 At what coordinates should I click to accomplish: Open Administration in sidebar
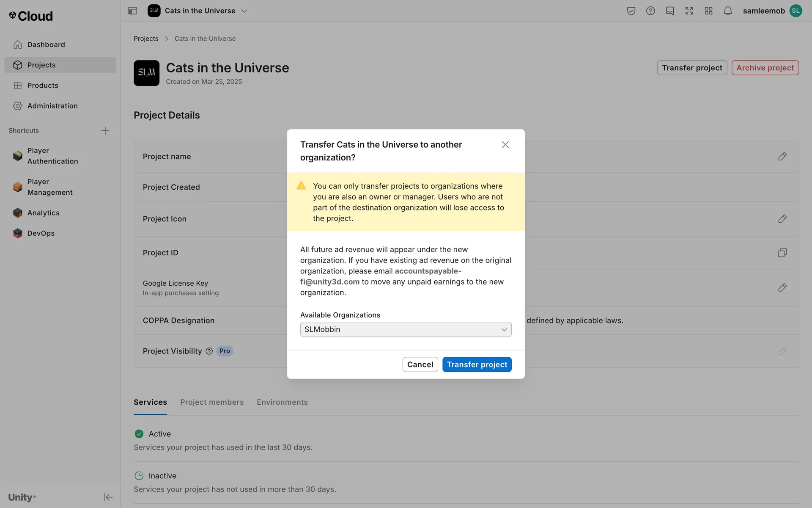(52, 106)
